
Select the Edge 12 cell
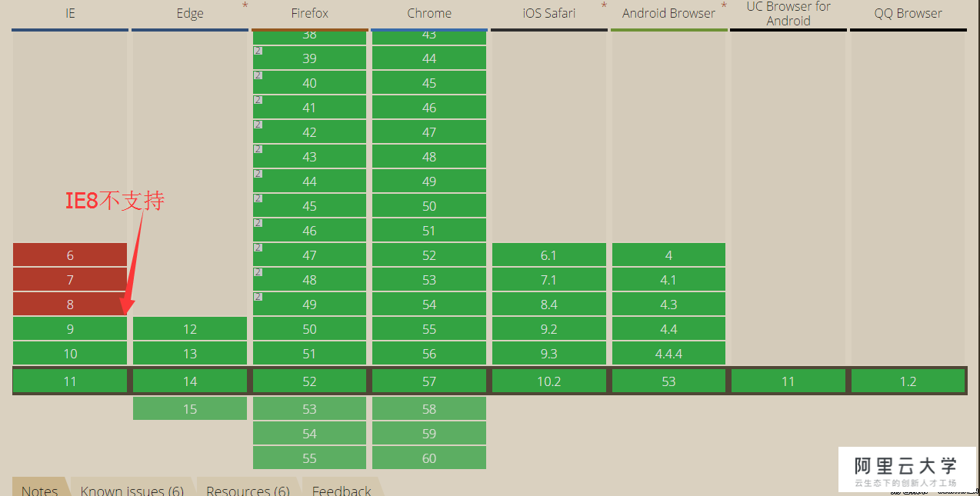pos(190,329)
